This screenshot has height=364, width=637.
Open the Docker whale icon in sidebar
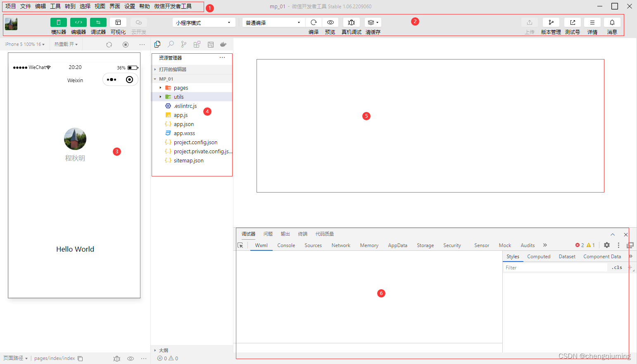coord(223,44)
